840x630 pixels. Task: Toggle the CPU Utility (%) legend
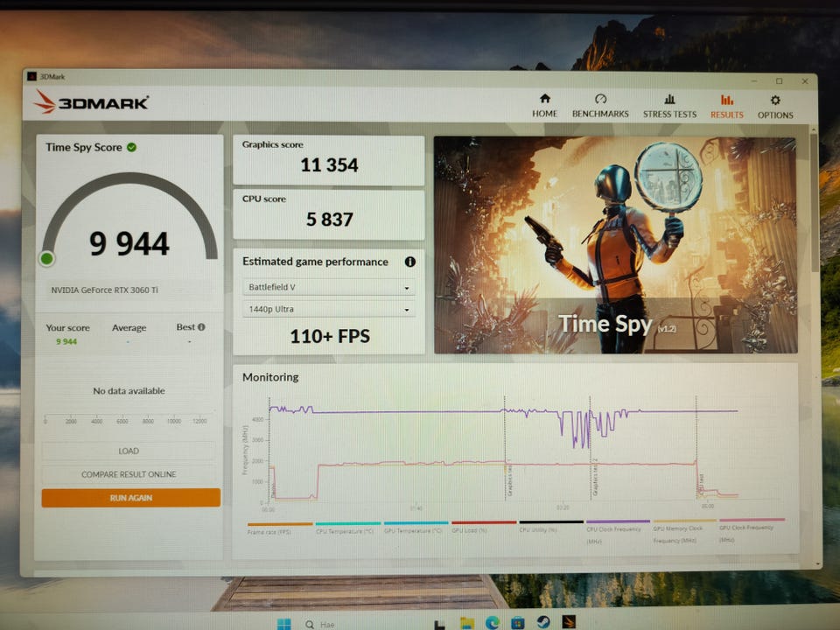pos(550,526)
